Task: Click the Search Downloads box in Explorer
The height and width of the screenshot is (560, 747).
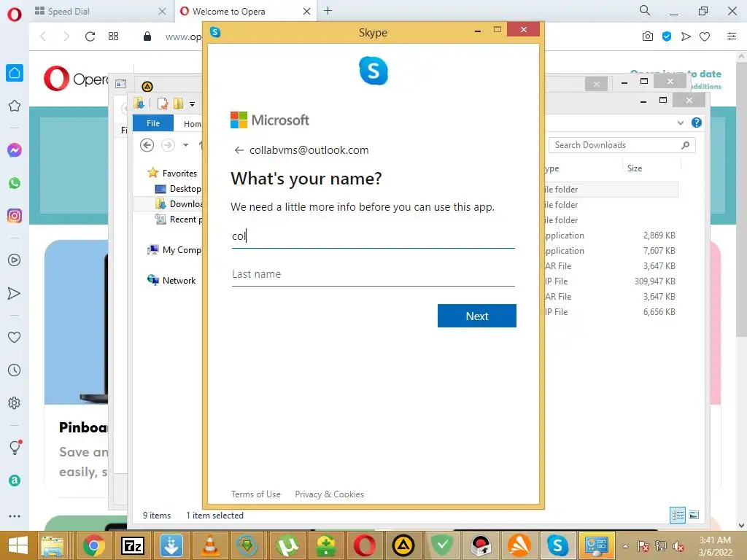Action: [x=622, y=145]
